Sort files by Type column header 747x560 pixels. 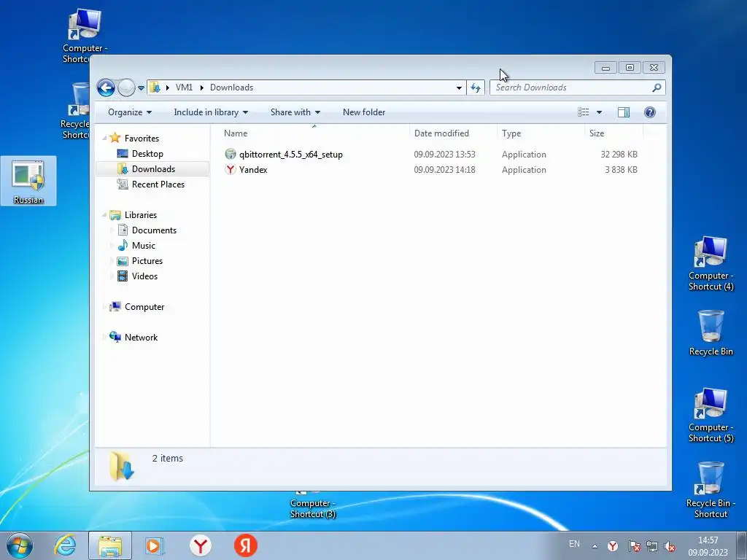(x=541, y=133)
